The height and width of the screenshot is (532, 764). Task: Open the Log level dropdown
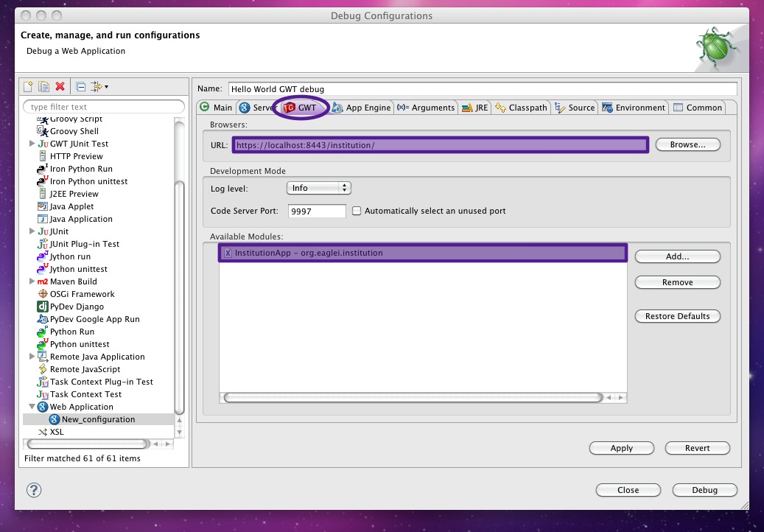click(x=318, y=187)
